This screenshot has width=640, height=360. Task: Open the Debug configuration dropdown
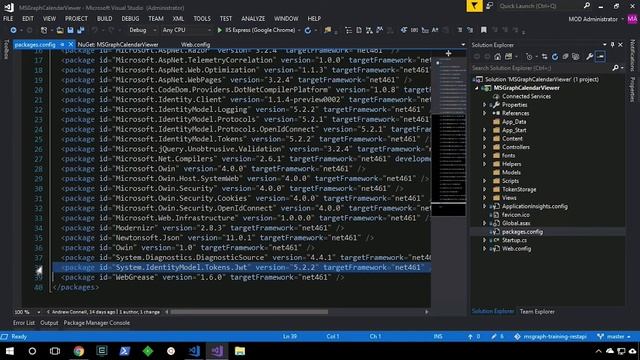tap(142, 30)
